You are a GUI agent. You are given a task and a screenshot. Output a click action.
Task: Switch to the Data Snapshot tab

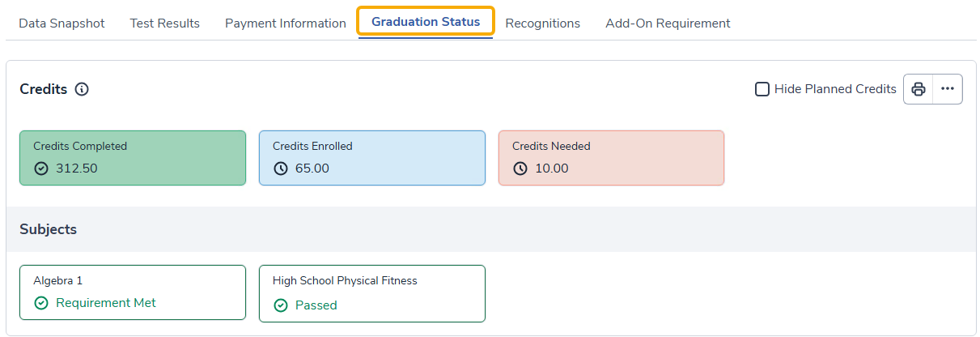point(62,23)
